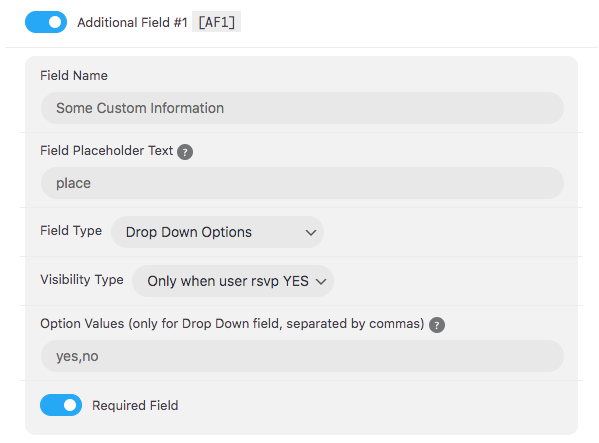The image size is (599, 443).
Task: Click the chevron arrow in Drop Down Options
Action: pos(311,233)
